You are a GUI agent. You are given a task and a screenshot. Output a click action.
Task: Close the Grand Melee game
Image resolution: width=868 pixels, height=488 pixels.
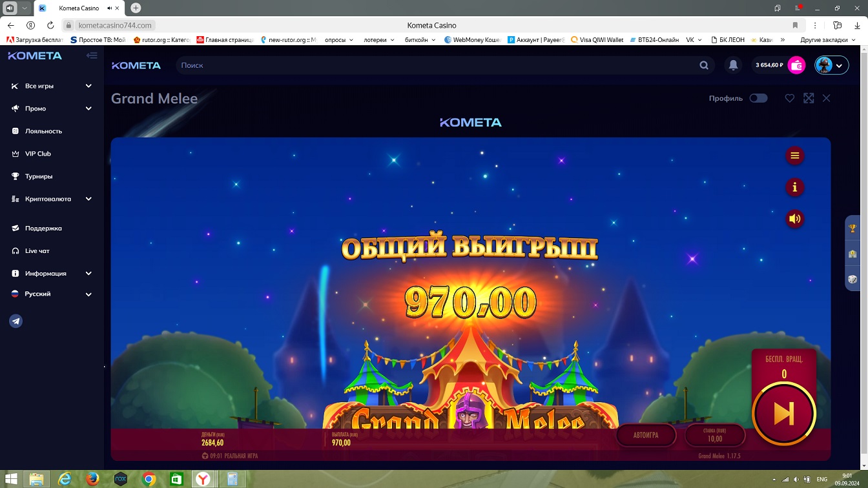pos(827,98)
